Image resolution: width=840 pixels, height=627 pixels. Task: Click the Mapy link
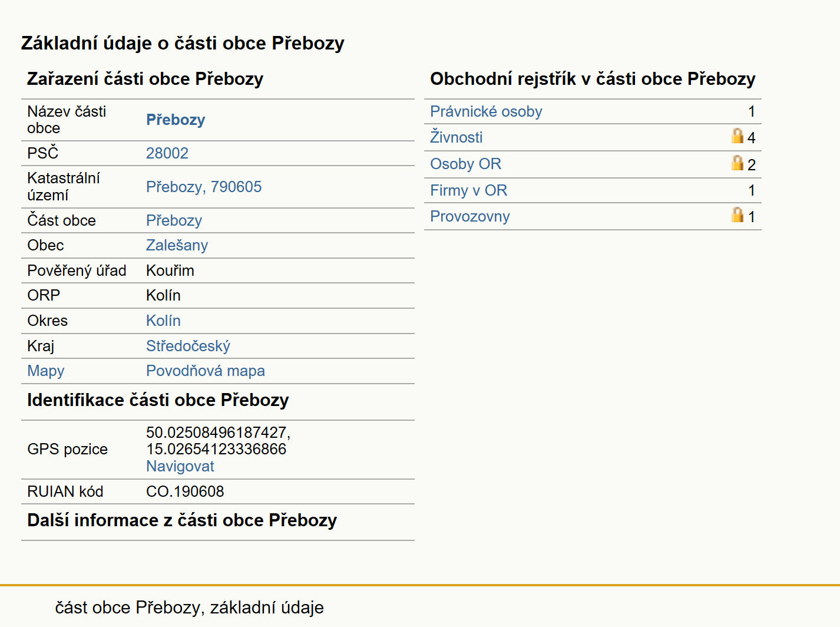[45, 371]
